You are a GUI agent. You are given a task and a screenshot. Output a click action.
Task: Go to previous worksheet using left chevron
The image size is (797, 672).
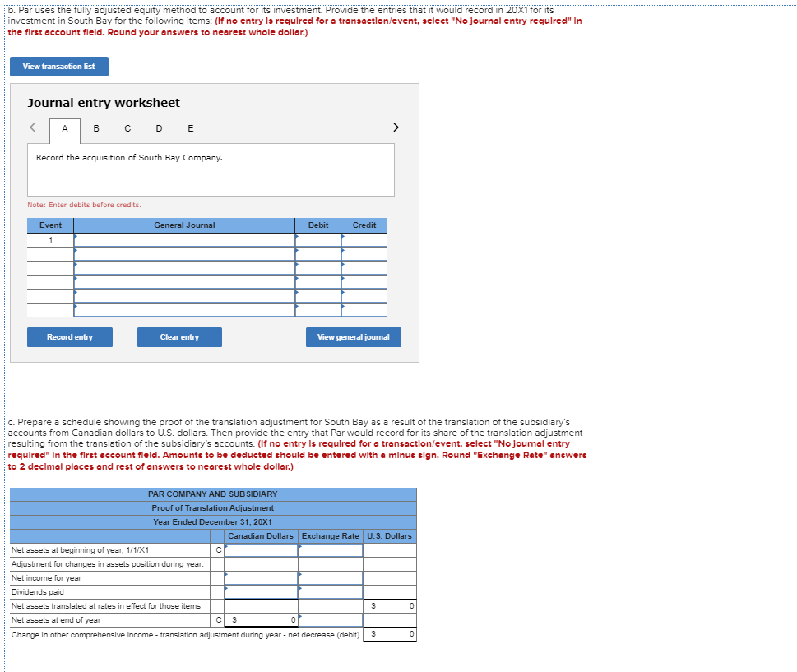point(33,127)
